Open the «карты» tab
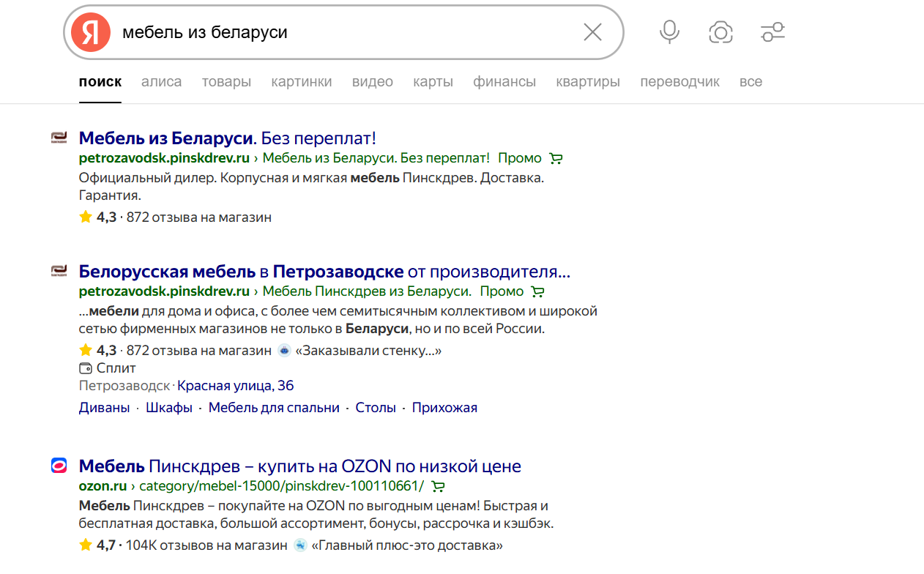The height and width of the screenshot is (574, 924). click(433, 82)
